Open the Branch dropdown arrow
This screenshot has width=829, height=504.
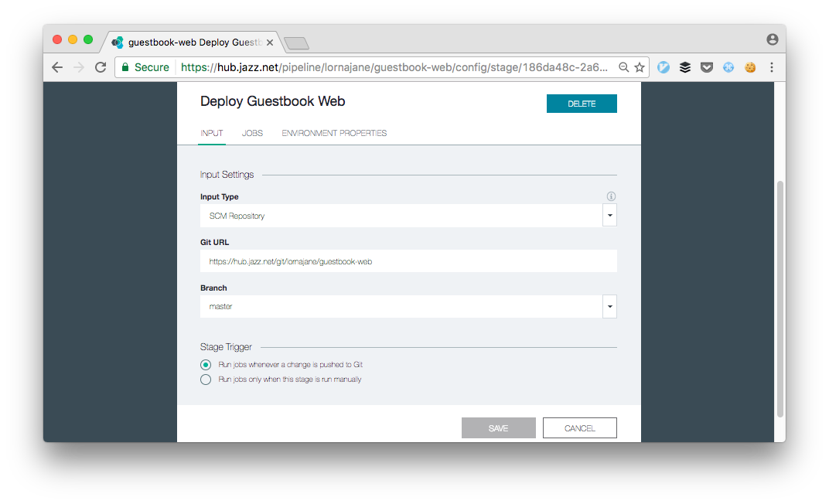pyautogui.click(x=609, y=306)
